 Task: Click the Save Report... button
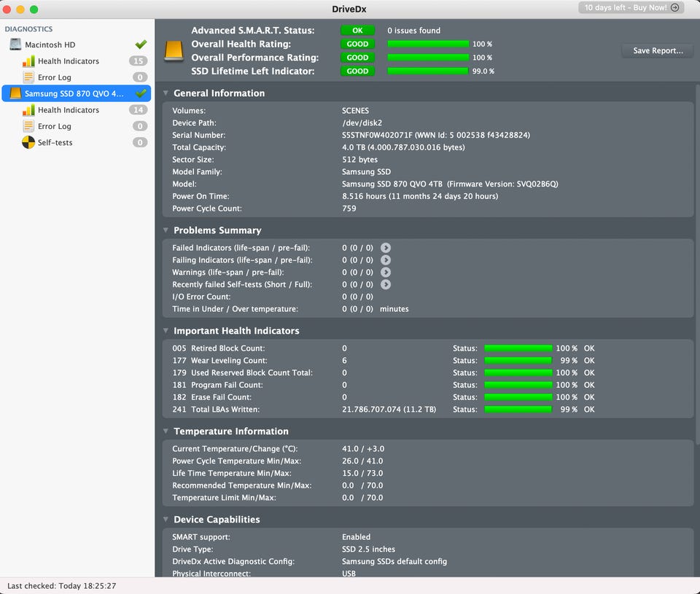(x=658, y=50)
